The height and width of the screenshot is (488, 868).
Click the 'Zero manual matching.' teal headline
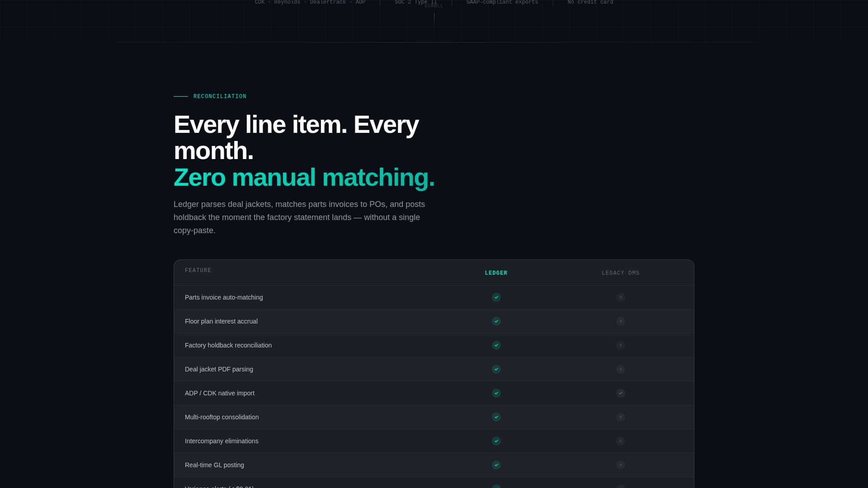(304, 177)
